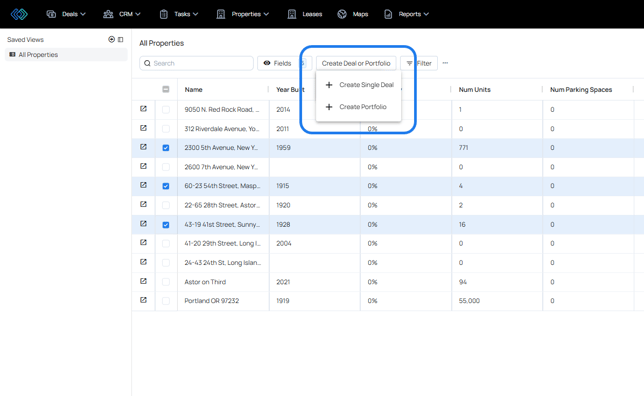Open record for 2300 5th Avenue

click(x=143, y=147)
